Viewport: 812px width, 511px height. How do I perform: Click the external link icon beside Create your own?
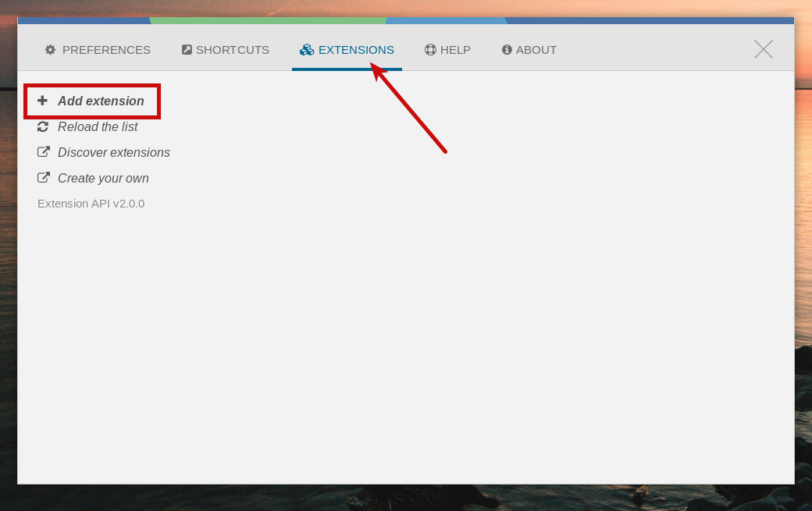coord(45,177)
